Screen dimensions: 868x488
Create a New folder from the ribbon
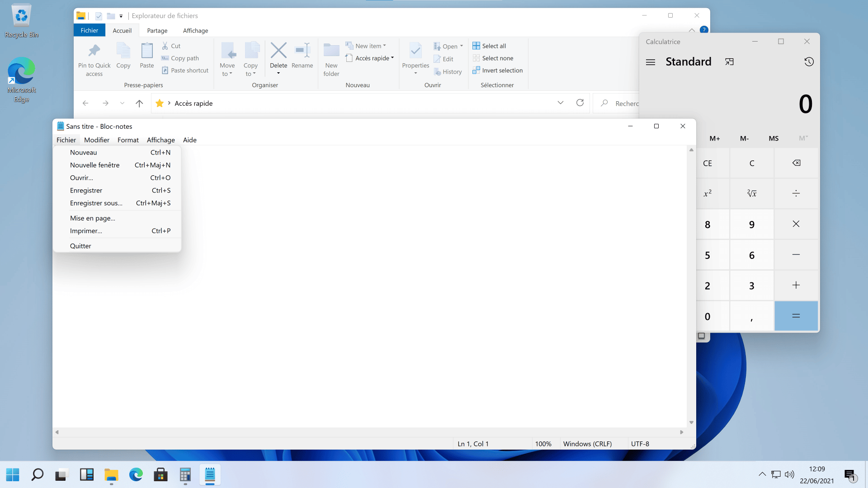click(x=331, y=59)
